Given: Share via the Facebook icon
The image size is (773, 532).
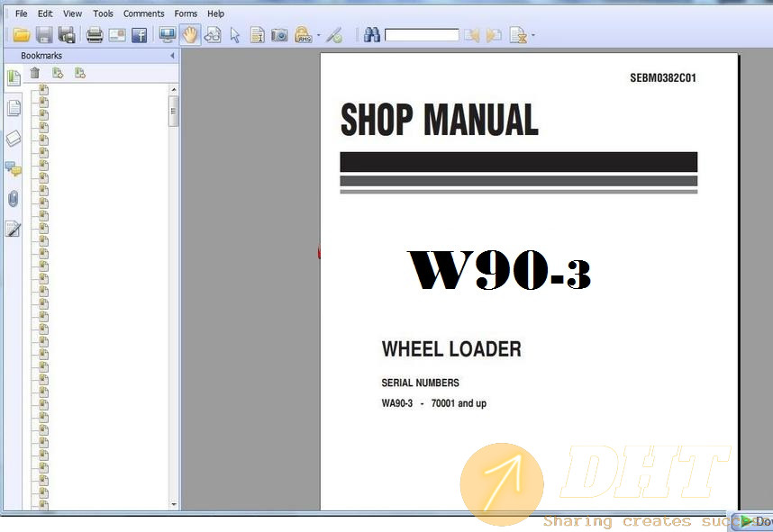Looking at the screenshot, I should coord(140,35).
